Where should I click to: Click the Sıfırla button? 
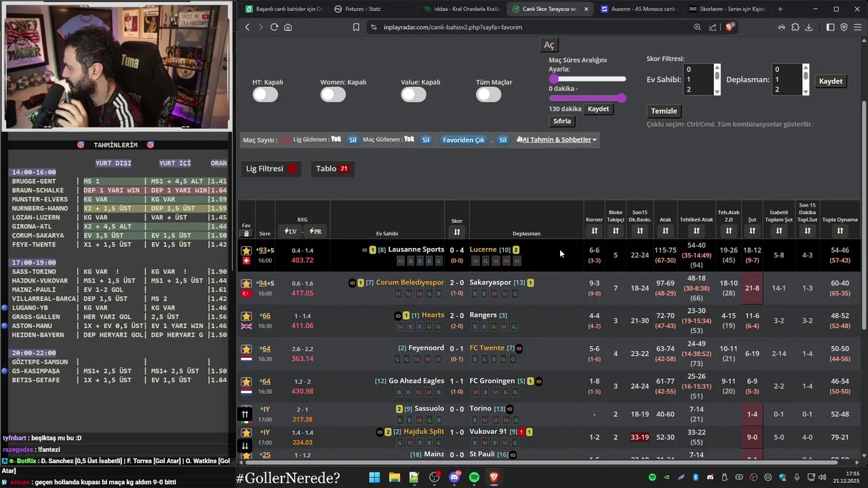click(x=562, y=121)
